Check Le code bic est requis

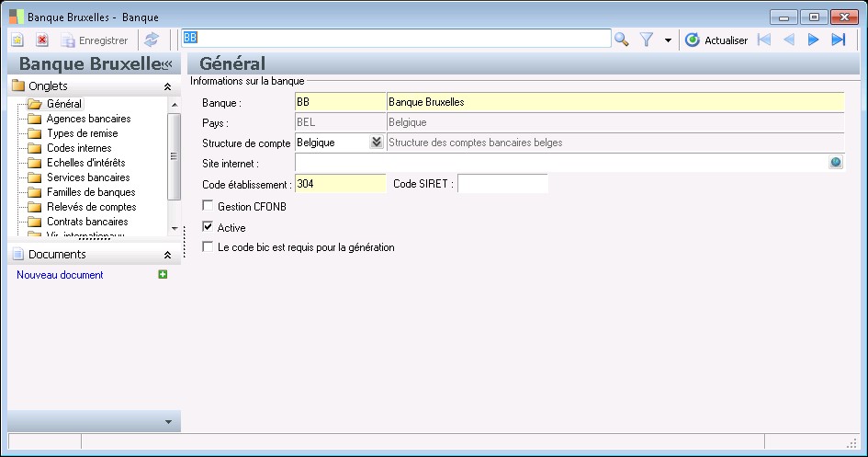tap(208, 246)
